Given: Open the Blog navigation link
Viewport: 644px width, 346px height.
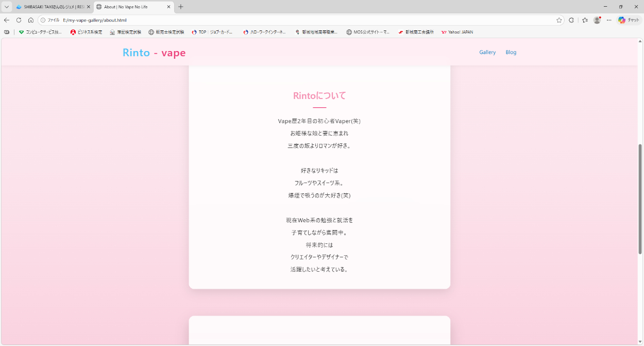Looking at the screenshot, I should tap(511, 52).
